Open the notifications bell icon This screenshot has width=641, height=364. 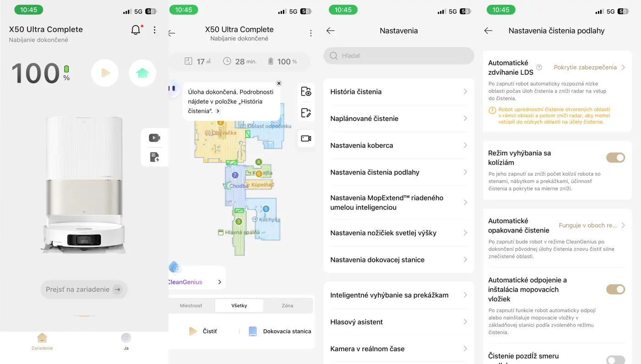coord(136,30)
